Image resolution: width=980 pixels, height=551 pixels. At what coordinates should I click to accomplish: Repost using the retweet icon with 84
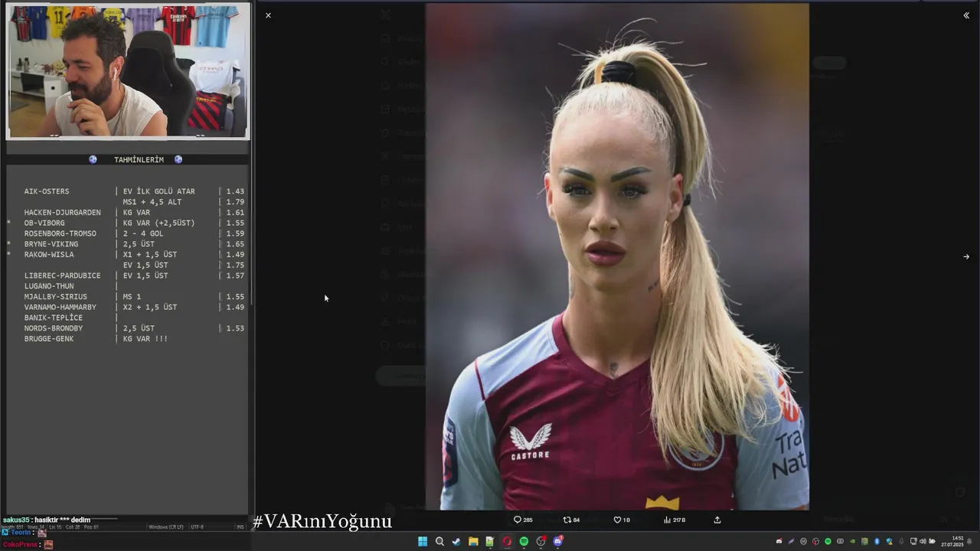pyautogui.click(x=571, y=520)
